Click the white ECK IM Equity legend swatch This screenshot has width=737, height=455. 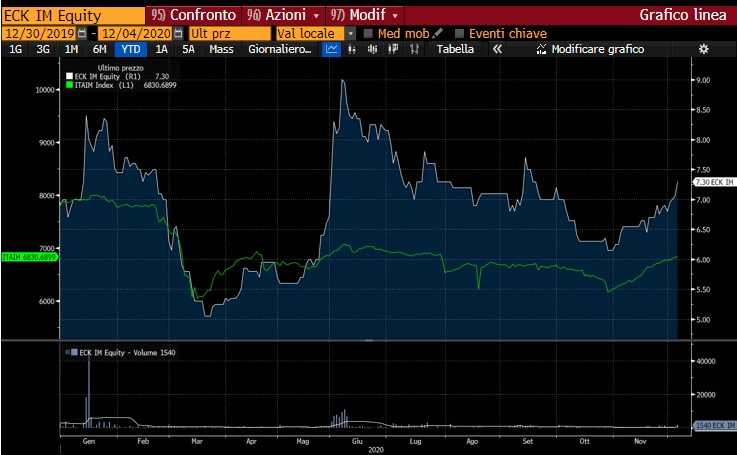[70, 76]
